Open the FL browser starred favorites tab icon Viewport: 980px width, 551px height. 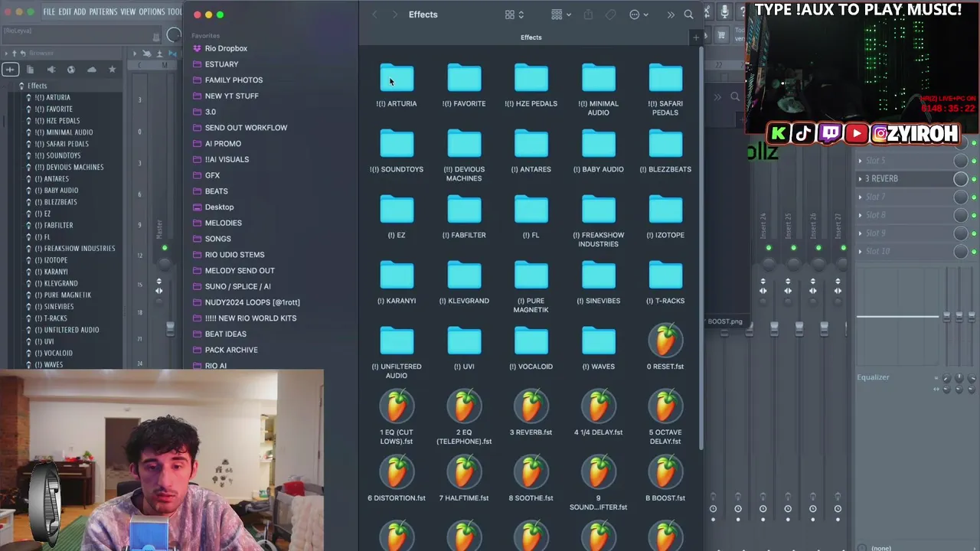(x=112, y=70)
